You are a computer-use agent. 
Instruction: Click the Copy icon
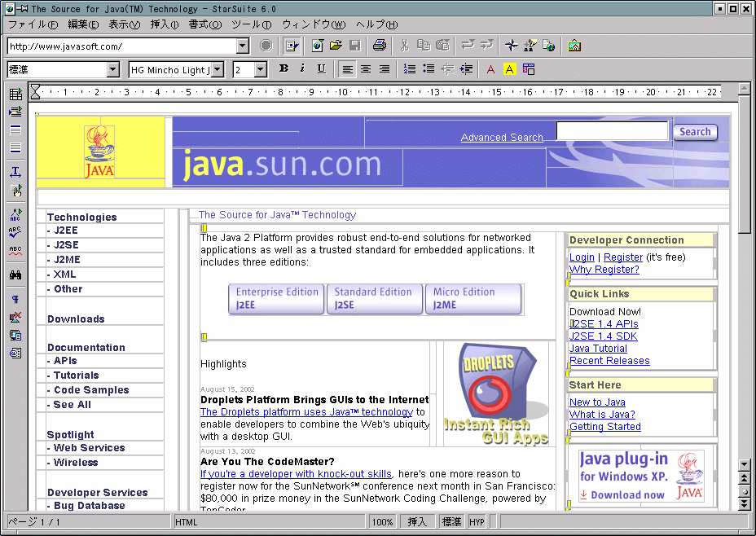pos(424,46)
